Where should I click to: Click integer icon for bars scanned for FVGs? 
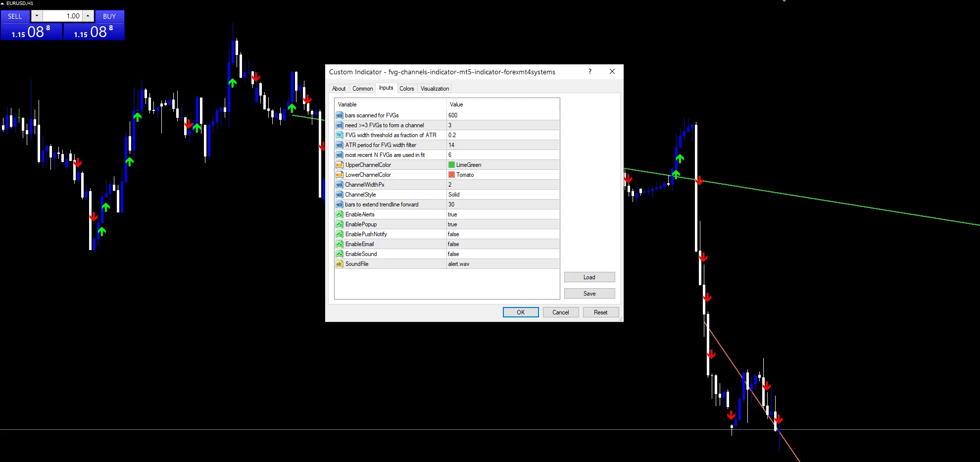(x=339, y=115)
